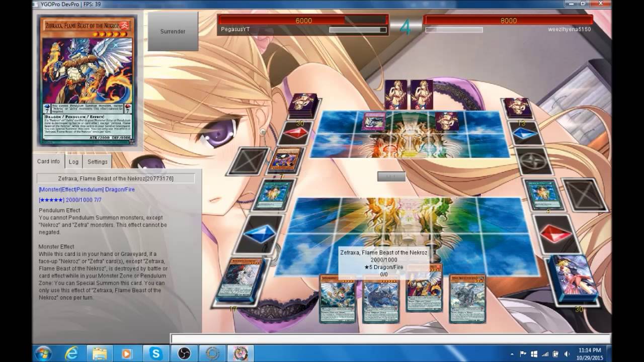644x362 pixels.
Task: Click PegasusYT's turn timer bar
Action: [358, 30]
